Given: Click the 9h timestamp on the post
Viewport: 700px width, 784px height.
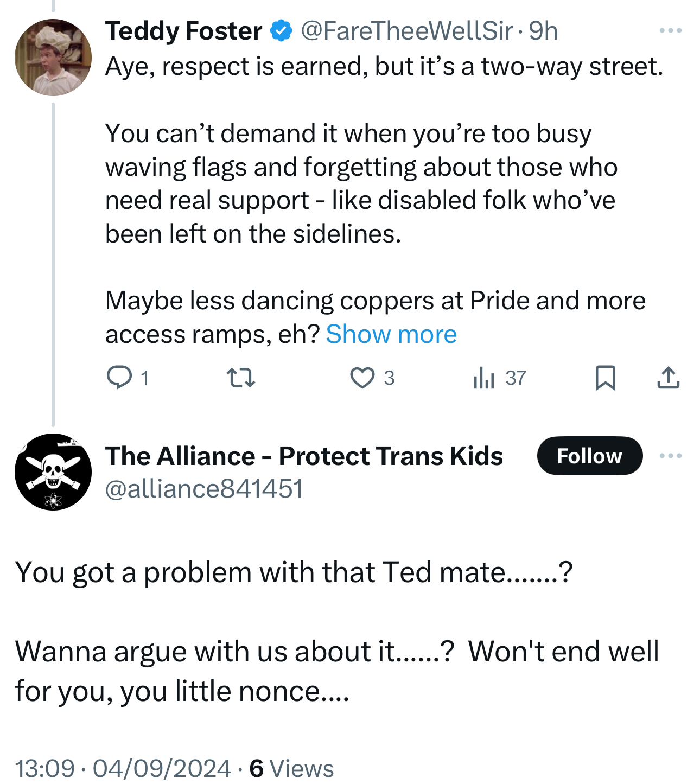Looking at the screenshot, I should pyautogui.click(x=543, y=31).
